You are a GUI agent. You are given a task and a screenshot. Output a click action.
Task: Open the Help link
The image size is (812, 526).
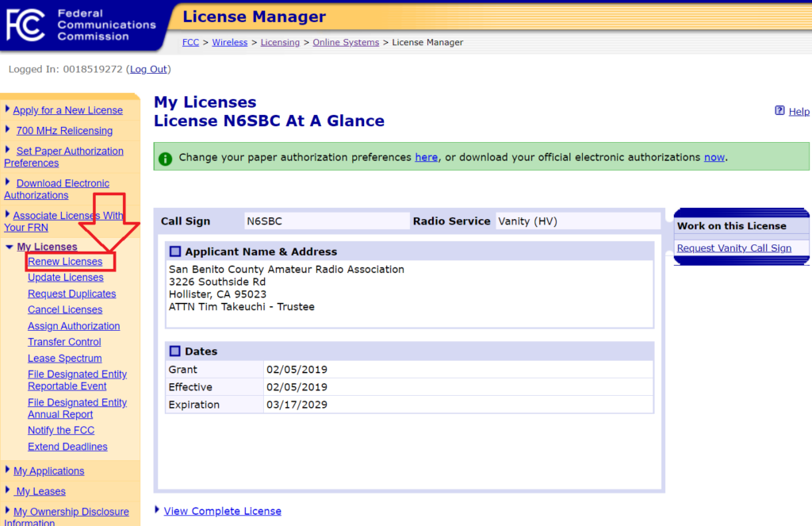[x=799, y=111]
